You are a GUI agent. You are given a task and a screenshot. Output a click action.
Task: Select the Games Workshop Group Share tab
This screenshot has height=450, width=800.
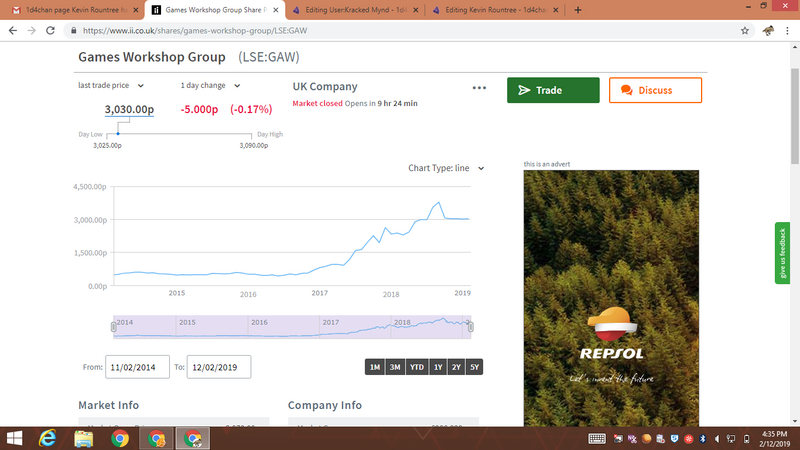[x=213, y=10]
